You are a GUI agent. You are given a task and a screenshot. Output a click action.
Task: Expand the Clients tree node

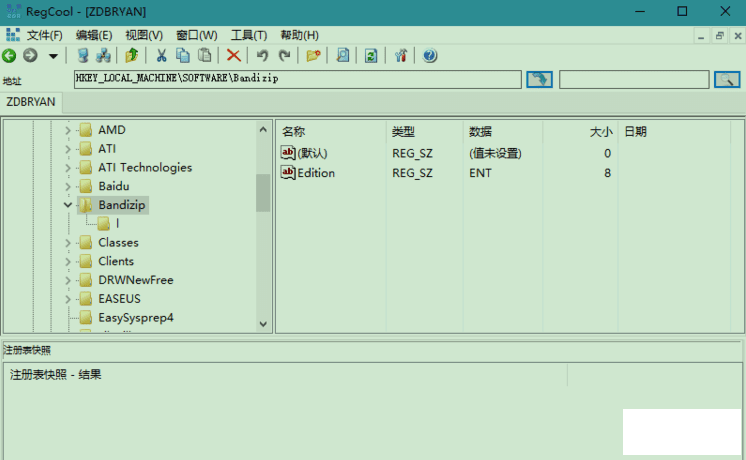point(68,261)
